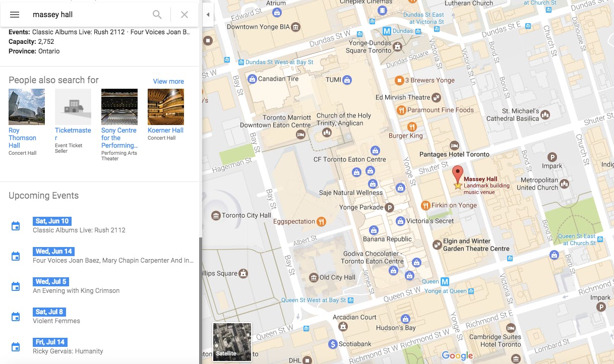Switch the map to Satellite view
Screen dimensions: 614x364
coord(232,341)
